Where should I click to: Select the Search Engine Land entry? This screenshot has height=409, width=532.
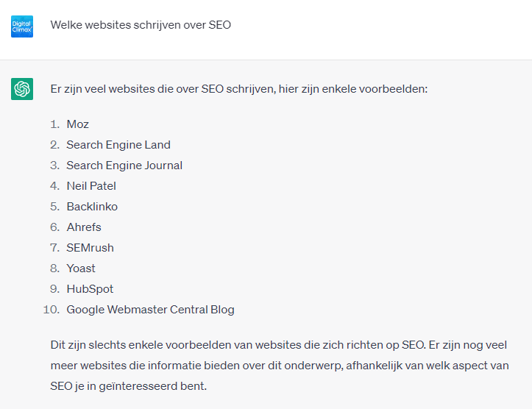118,145
